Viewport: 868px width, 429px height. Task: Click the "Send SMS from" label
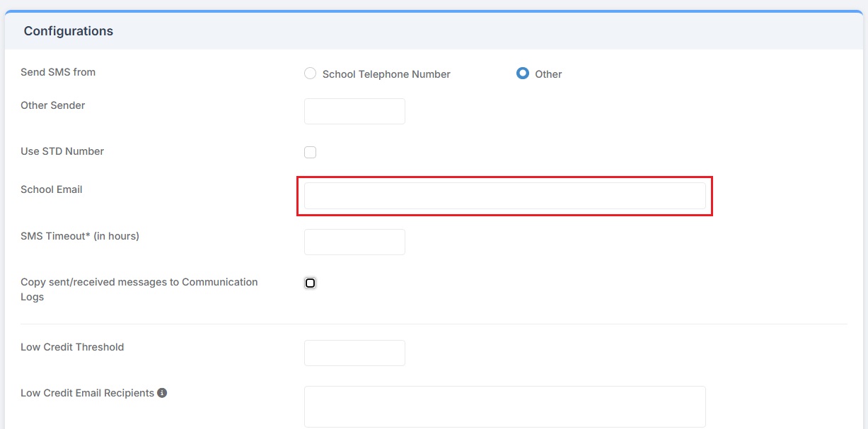(x=58, y=72)
